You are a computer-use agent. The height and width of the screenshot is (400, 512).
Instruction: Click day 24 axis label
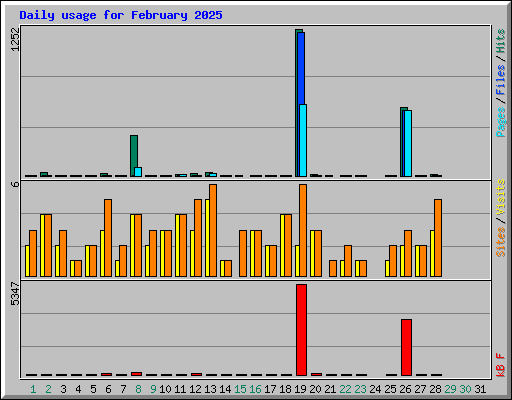tap(375, 389)
